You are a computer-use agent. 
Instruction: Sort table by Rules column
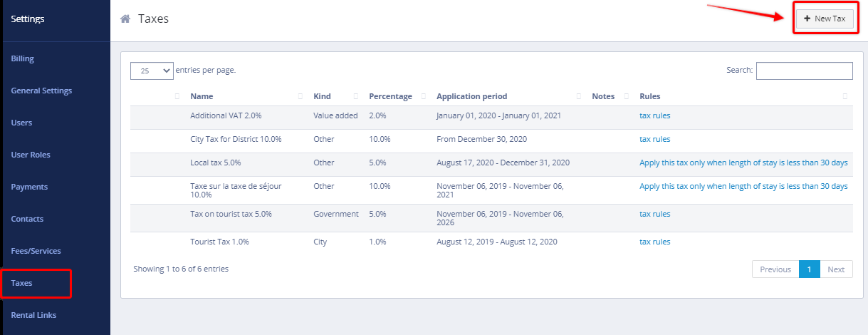[649, 96]
